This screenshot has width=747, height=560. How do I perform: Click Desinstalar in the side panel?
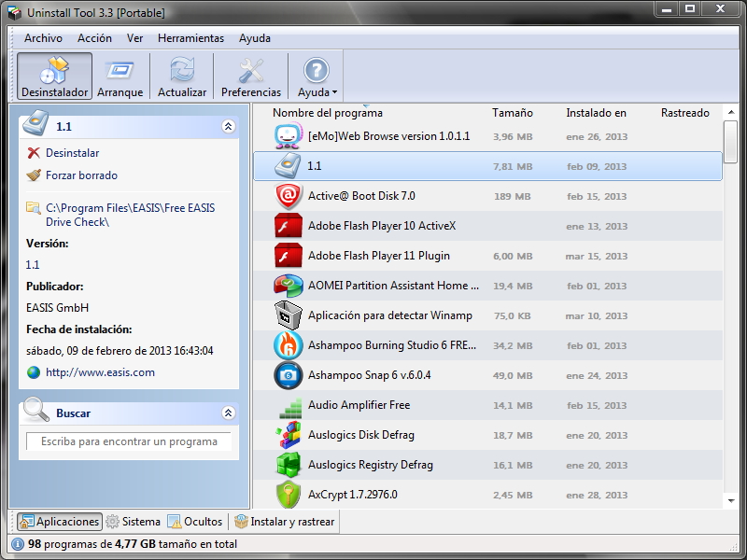[x=73, y=153]
